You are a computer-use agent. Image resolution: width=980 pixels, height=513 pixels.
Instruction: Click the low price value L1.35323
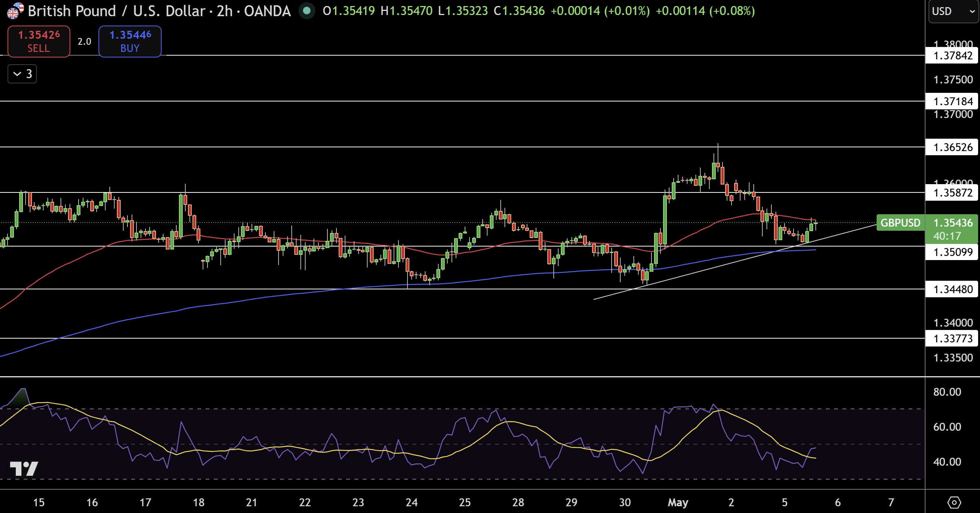point(463,11)
